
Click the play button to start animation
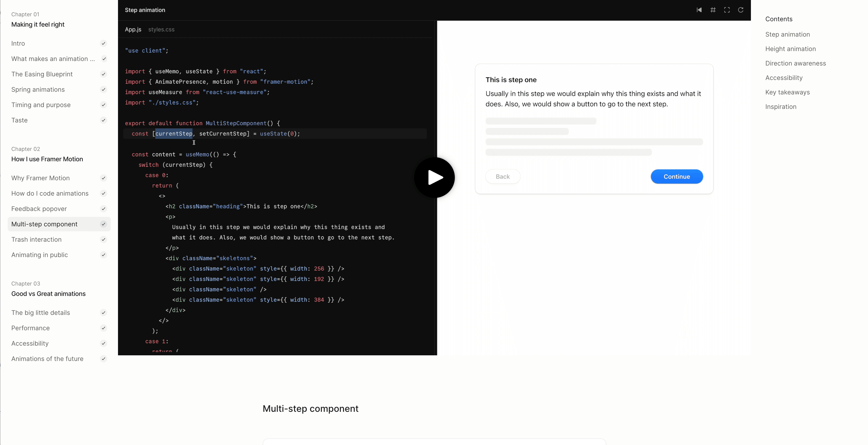pos(434,178)
